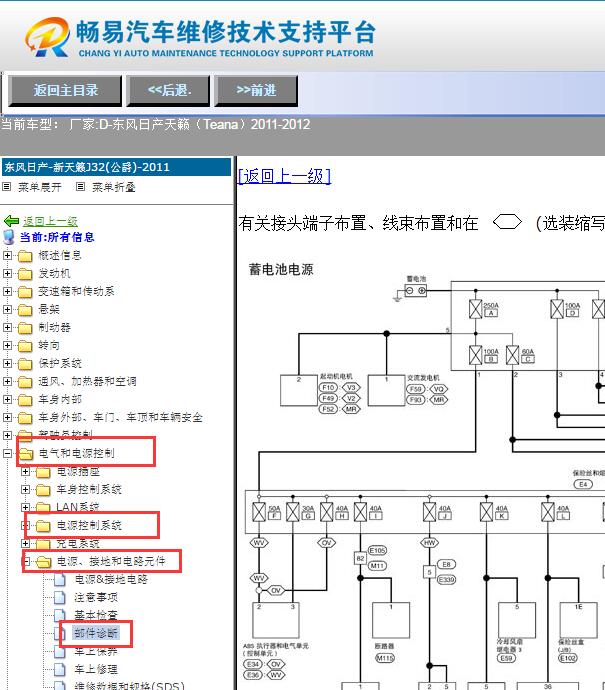Click the 电源&接地电路 page icon
This screenshot has height=690, width=605.
[x=60, y=580]
